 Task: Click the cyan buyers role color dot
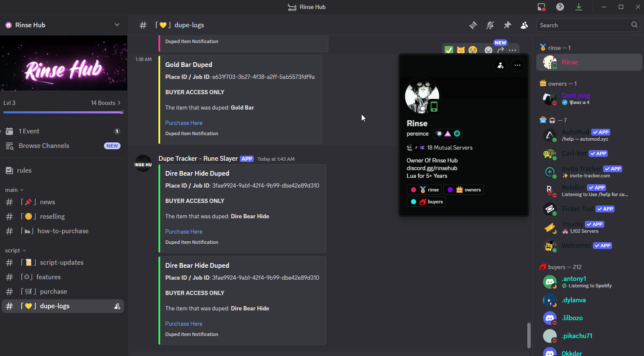[413, 202]
